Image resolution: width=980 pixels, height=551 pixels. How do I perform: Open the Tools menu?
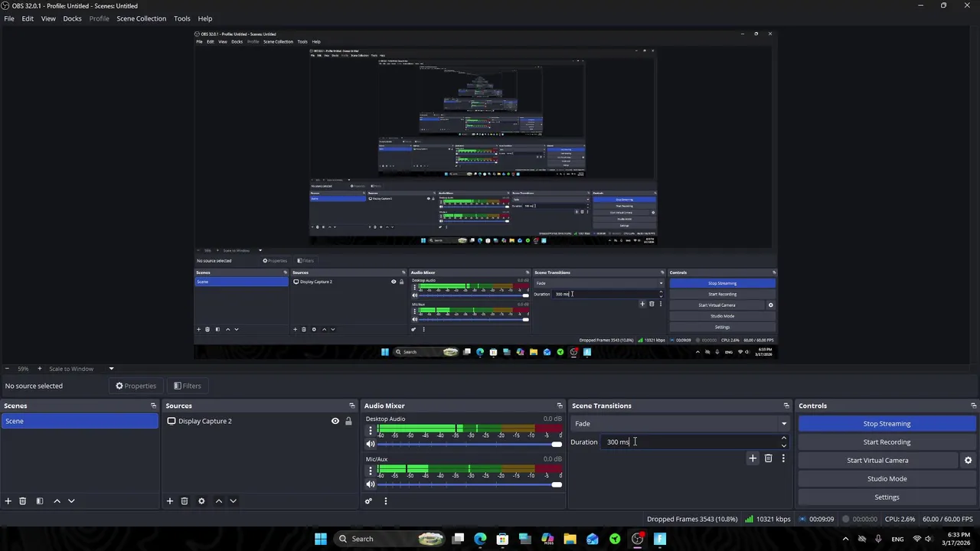click(182, 18)
